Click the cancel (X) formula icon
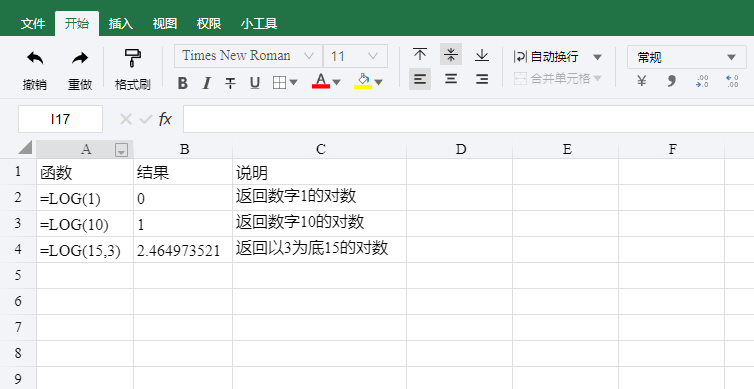The width and height of the screenshot is (754, 389). pos(126,119)
